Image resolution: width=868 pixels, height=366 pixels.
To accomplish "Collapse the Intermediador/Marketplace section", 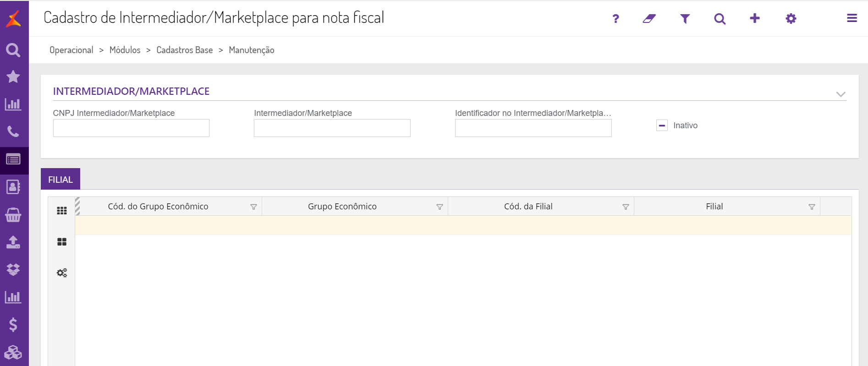I will 840,94.
